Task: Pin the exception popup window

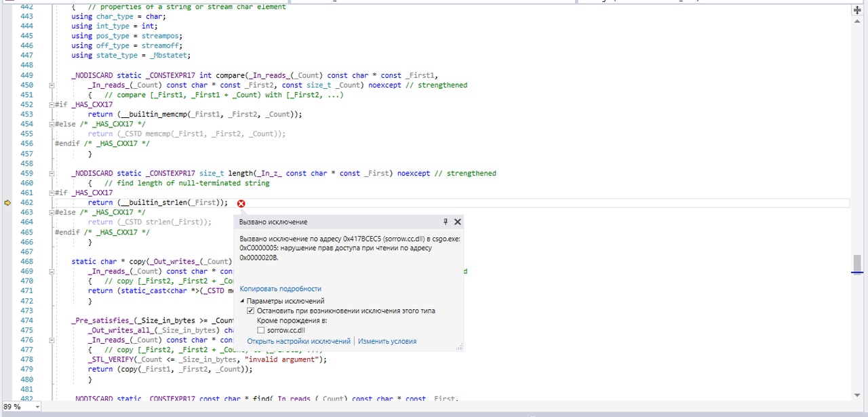Action: point(446,222)
